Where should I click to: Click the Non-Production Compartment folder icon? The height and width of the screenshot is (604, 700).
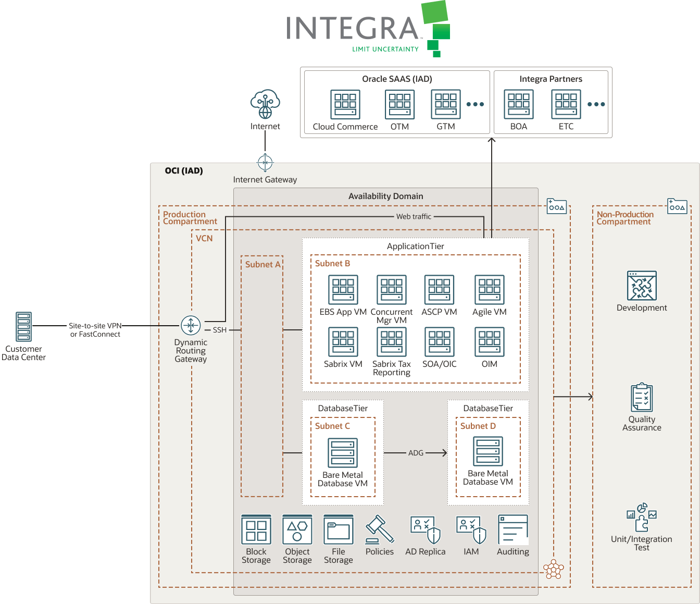678,206
